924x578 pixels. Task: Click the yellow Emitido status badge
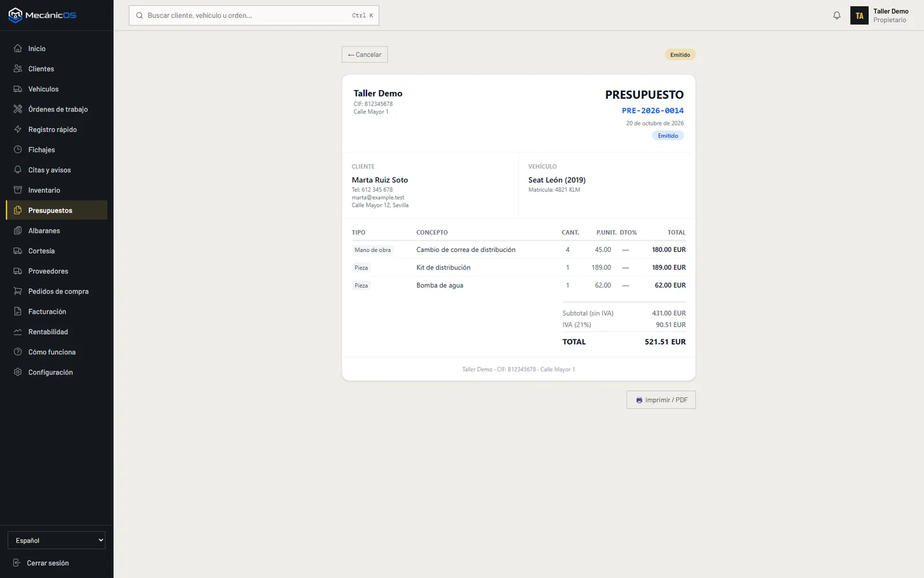[x=680, y=55]
